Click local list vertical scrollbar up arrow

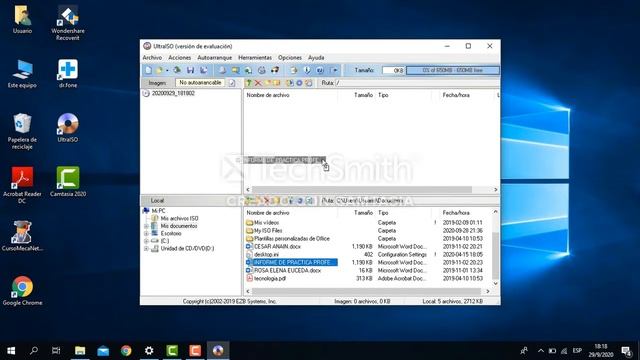coord(496,212)
